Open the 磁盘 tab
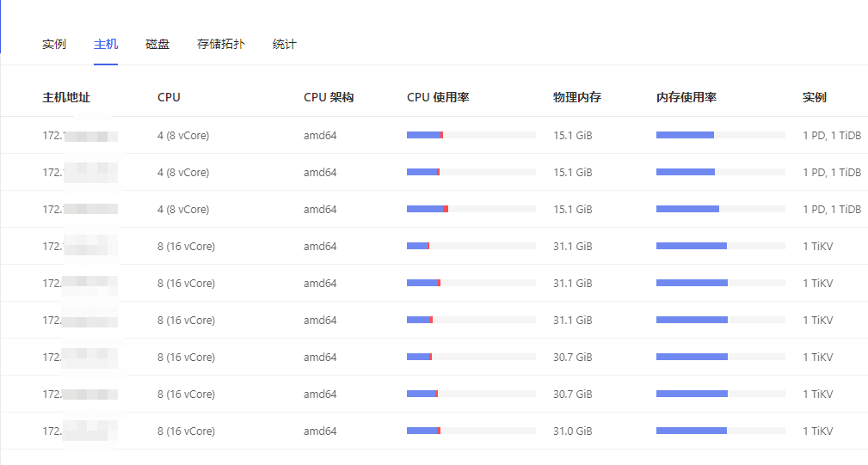Image resolution: width=868 pixels, height=465 pixels. coord(157,44)
